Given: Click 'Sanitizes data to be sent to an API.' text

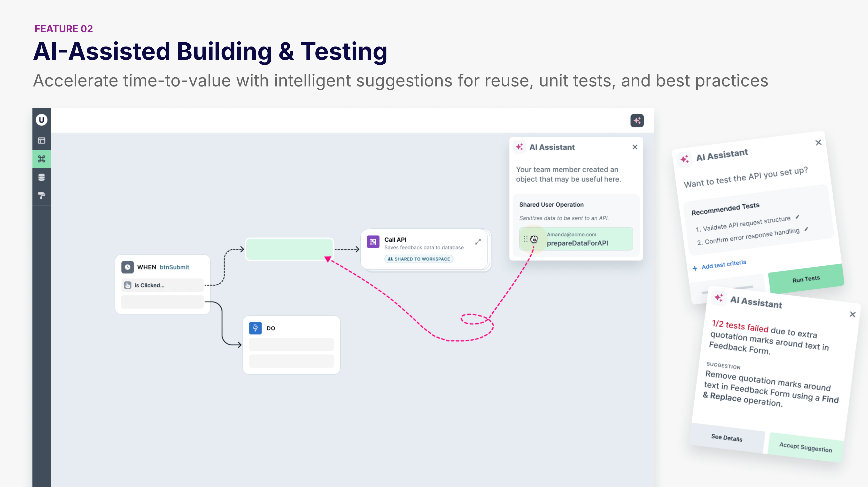Looking at the screenshot, I should [564, 218].
